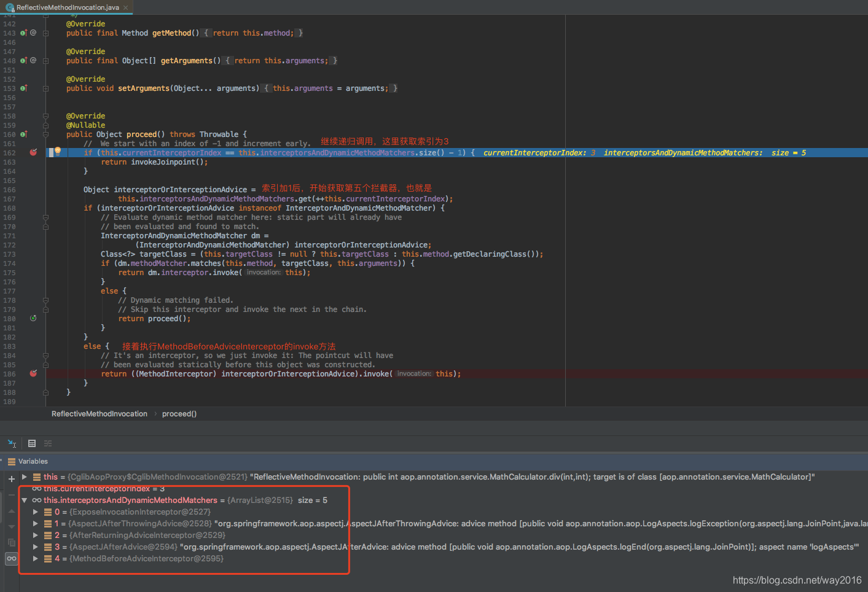This screenshot has width=868, height=592.
Task: Click the 'return invokeJoinpoint();' code line
Action: coord(154,162)
